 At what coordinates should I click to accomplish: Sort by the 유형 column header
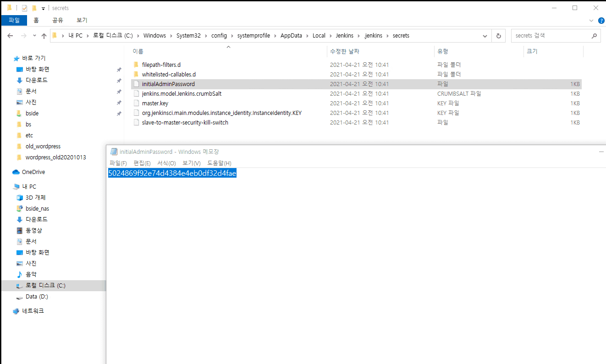(x=442, y=51)
